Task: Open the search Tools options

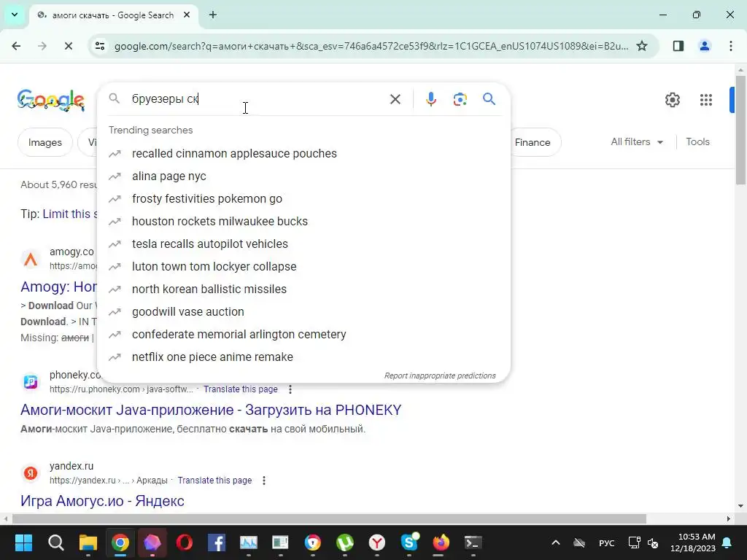Action: tap(697, 142)
